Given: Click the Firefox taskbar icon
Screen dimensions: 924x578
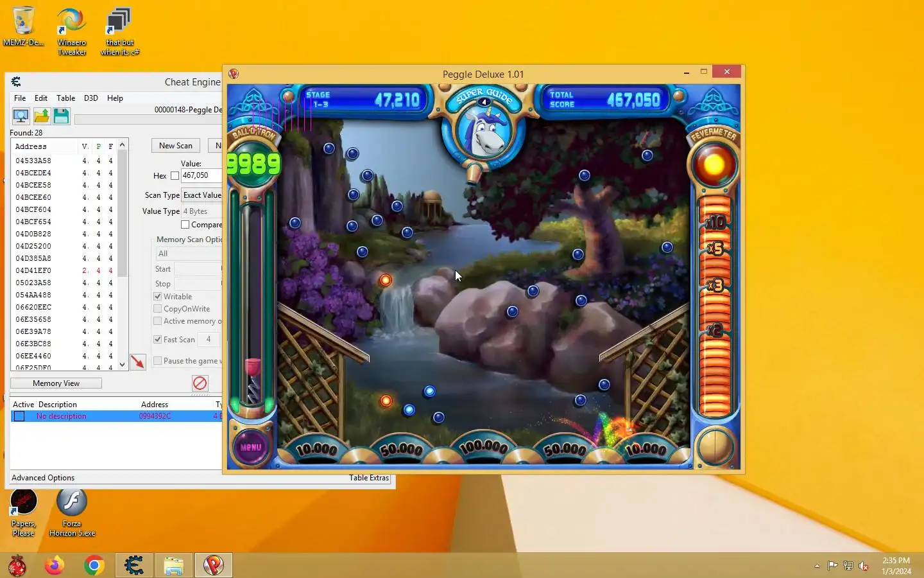Looking at the screenshot, I should [55, 565].
